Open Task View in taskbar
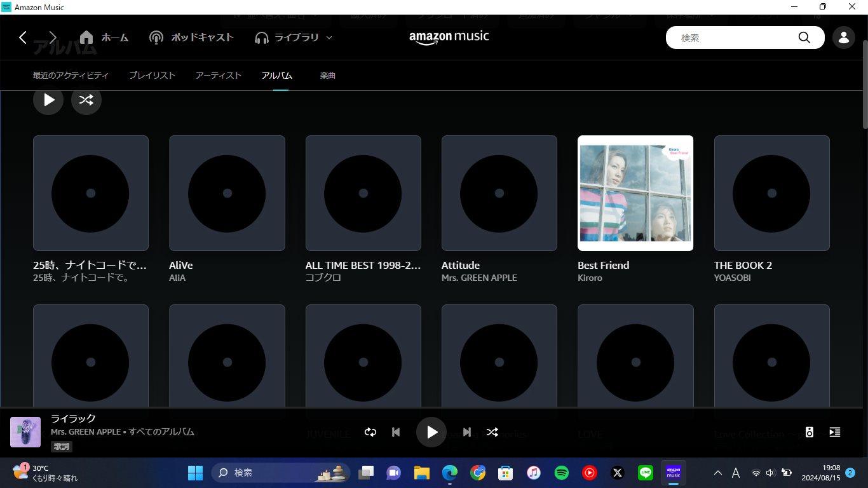Screen dimensions: 868x488 [366, 473]
